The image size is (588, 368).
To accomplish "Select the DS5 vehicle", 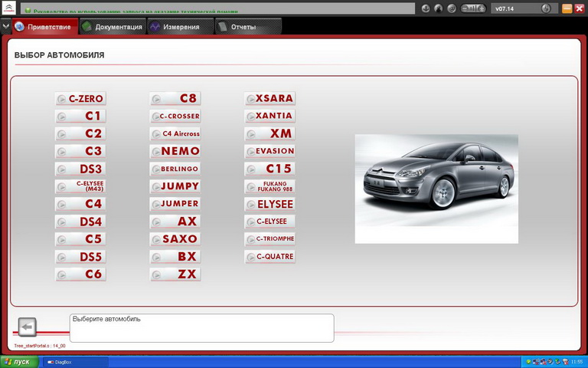I will pos(80,257).
